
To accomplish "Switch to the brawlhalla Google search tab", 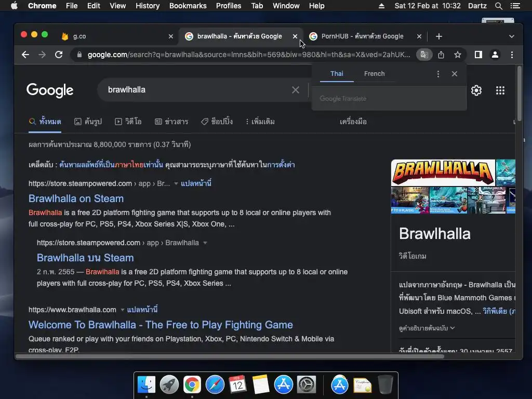I will 240,36.
